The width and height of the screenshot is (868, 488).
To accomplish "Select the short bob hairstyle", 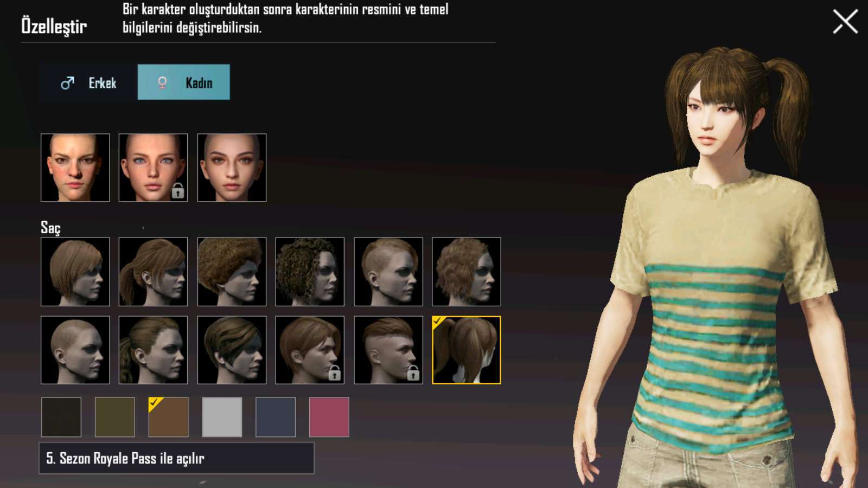I will pos(75,272).
